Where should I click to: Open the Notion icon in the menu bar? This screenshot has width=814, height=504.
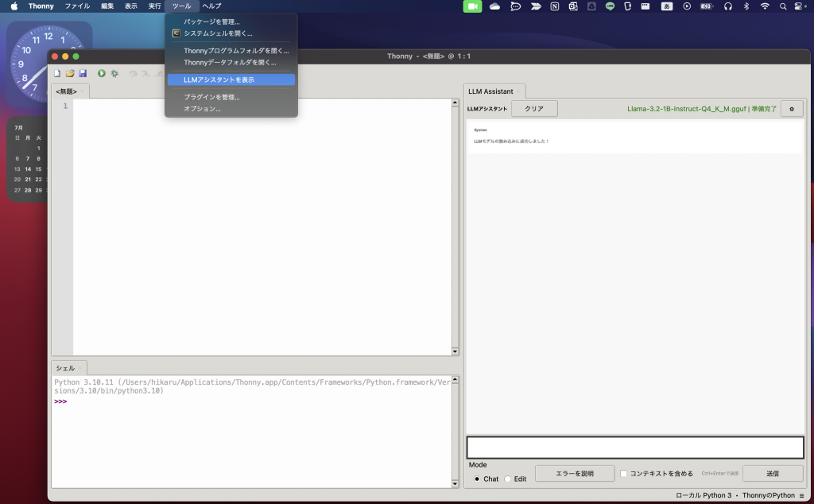pyautogui.click(x=554, y=6)
